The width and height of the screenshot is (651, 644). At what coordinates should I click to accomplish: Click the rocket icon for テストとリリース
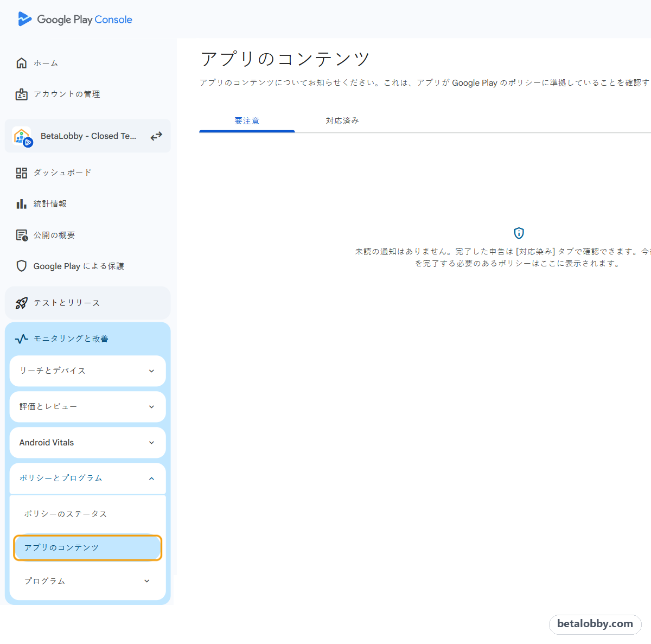pos(22,303)
